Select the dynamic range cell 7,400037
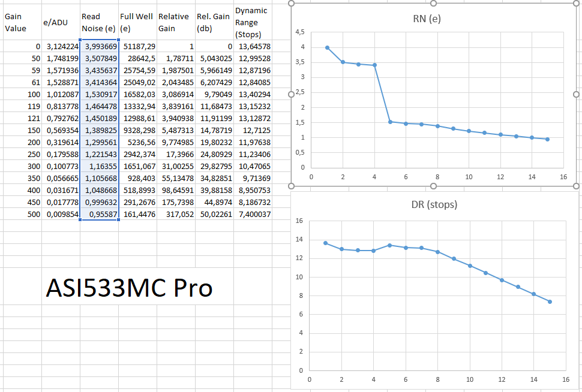 [x=253, y=214]
